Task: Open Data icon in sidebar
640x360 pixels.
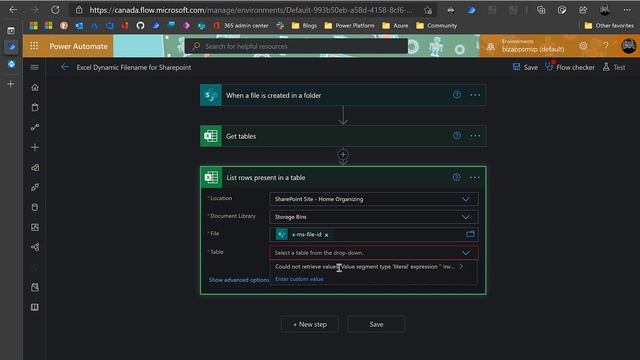Action: tap(35, 207)
